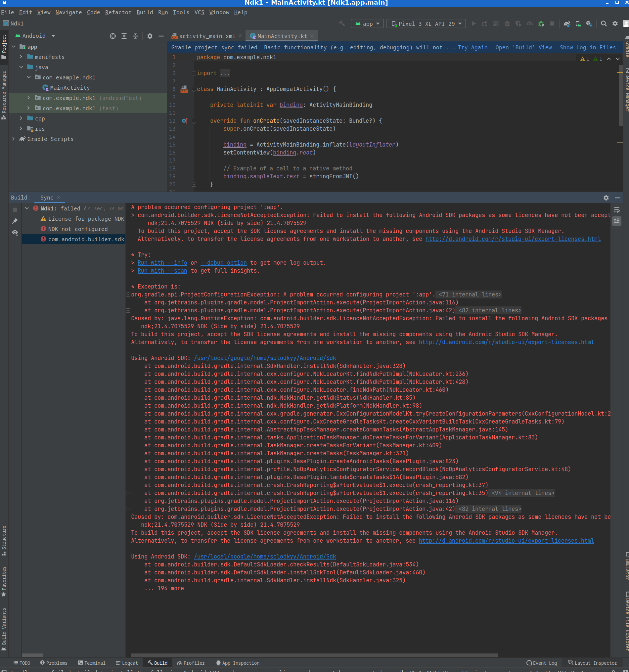This screenshot has height=672, width=629.
Task: Switch to the activity_main.xml editor tab
Action: pyautogui.click(x=207, y=36)
